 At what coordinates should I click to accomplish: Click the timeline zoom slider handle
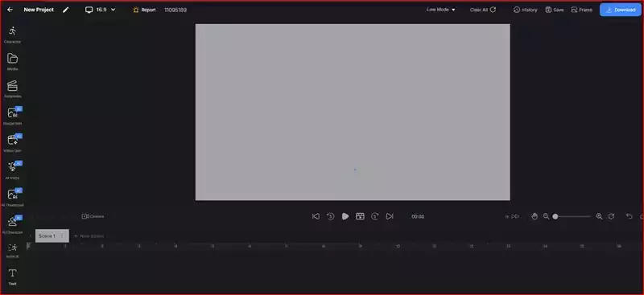[555, 216]
